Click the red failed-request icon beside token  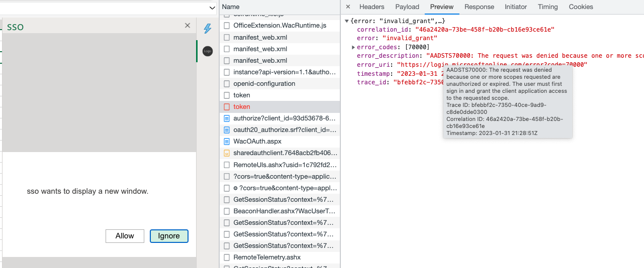(226, 107)
